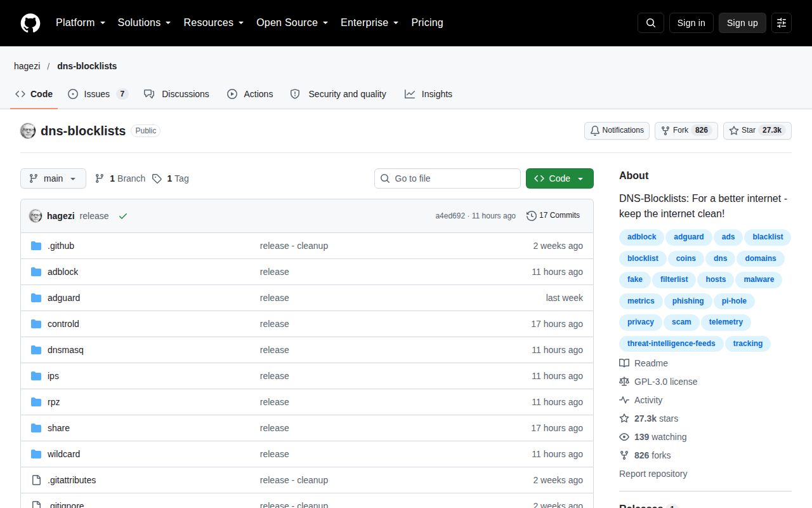The width and height of the screenshot is (812, 508).
Task: Open the GPL-3.0 license link
Action: (x=658, y=382)
